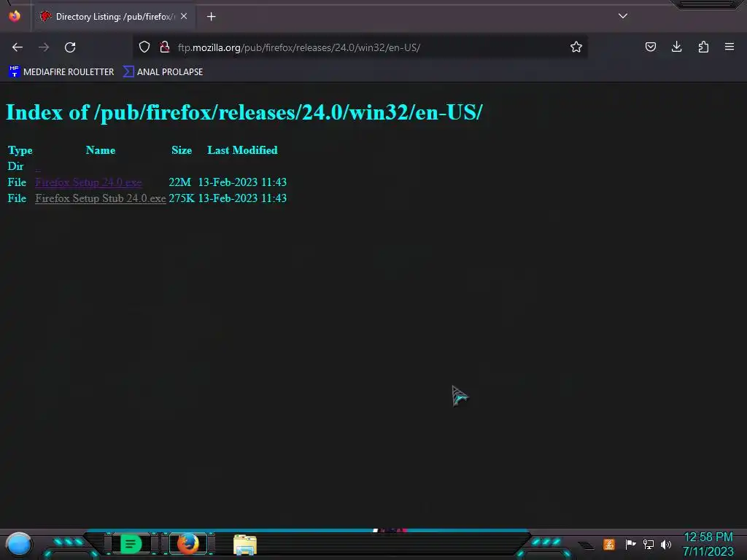Download Firefox Setup 24.0.exe
The image size is (747, 560).
coord(88,182)
